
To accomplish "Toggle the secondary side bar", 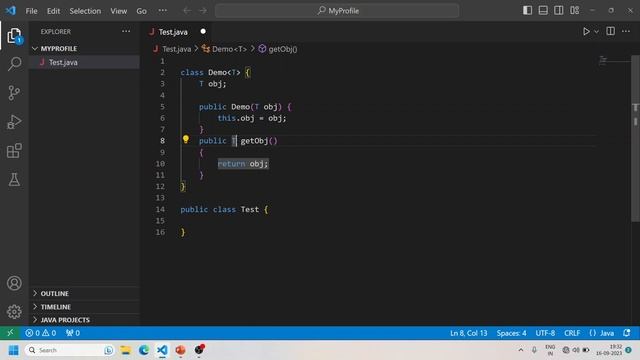I will [559, 11].
